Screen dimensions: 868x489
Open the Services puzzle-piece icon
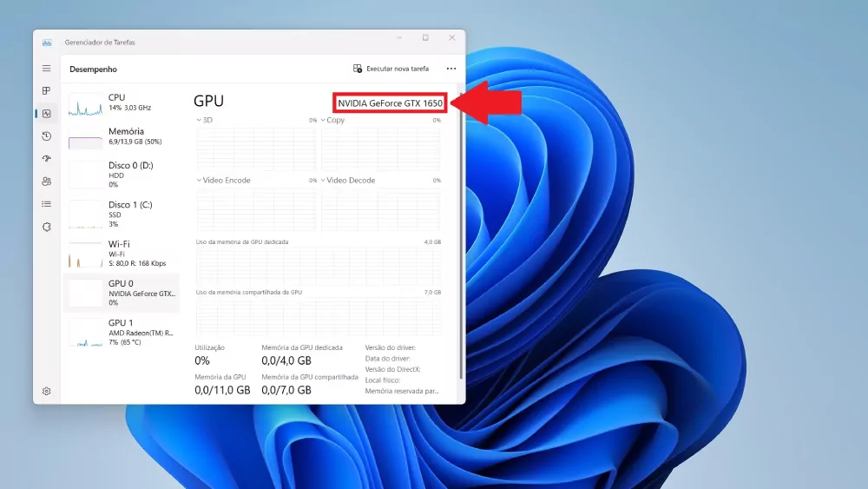pyautogui.click(x=46, y=227)
